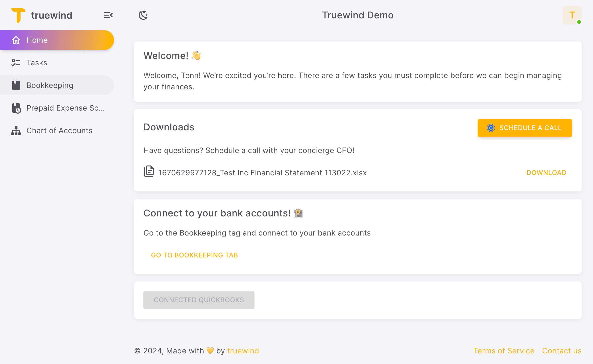593x364 pixels.
Task: Click the T profile avatar top right
Action: pos(572,15)
